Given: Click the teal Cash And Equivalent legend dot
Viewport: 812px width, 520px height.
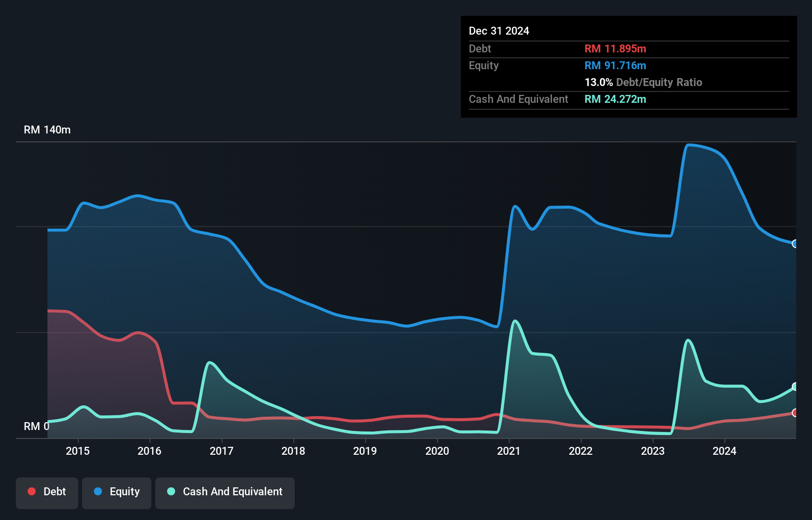Looking at the screenshot, I should pos(171,491).
